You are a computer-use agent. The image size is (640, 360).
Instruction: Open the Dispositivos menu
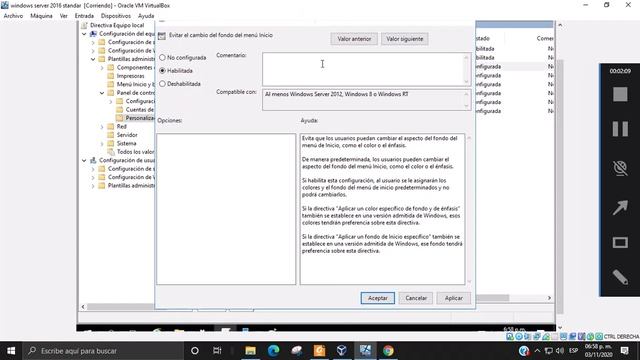click(x=116, y=16)
